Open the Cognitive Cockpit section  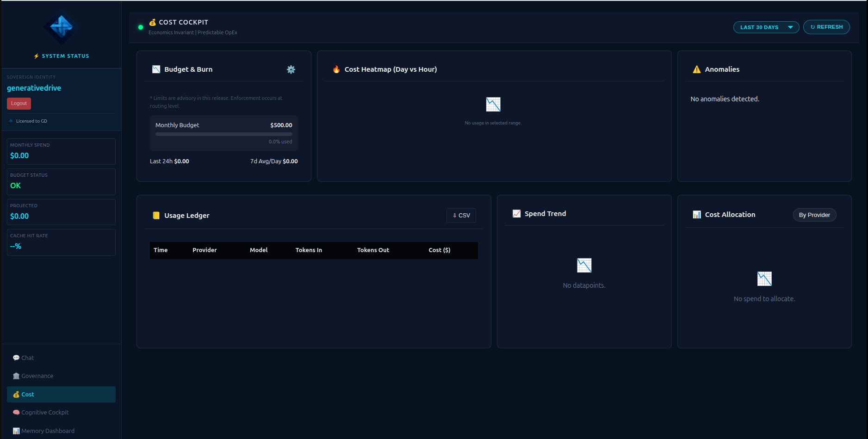44,412
